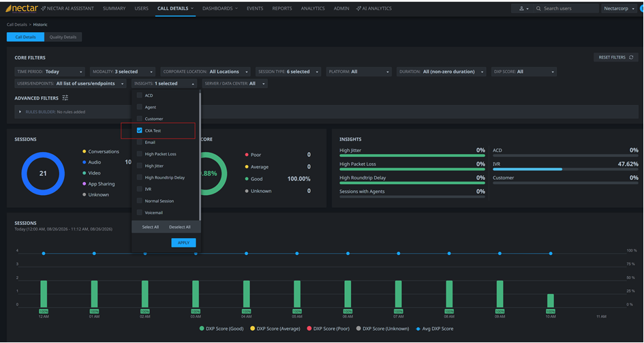Open the Time Period dropdown
Viewport: 644px width, 343px height.
50,72
